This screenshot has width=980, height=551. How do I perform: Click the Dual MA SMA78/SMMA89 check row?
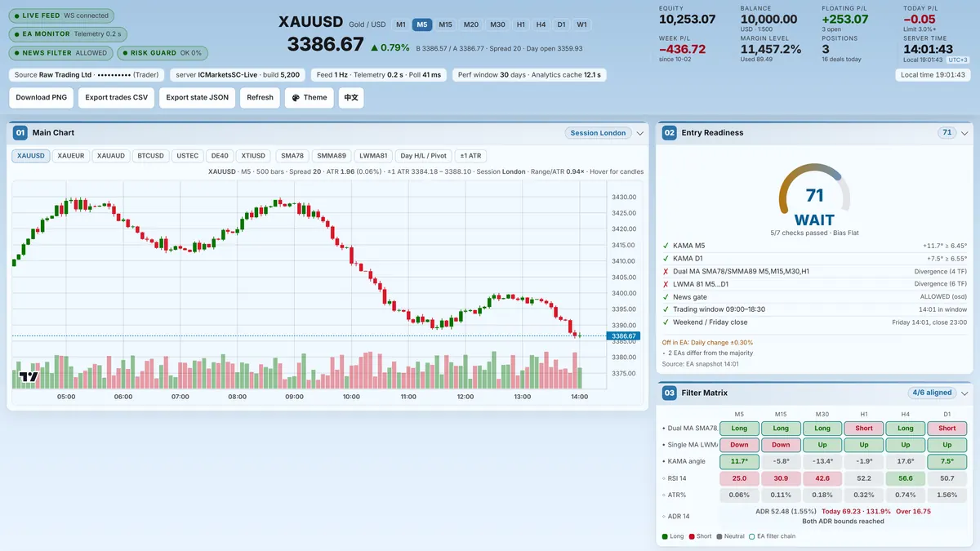(x=814, y=271)
